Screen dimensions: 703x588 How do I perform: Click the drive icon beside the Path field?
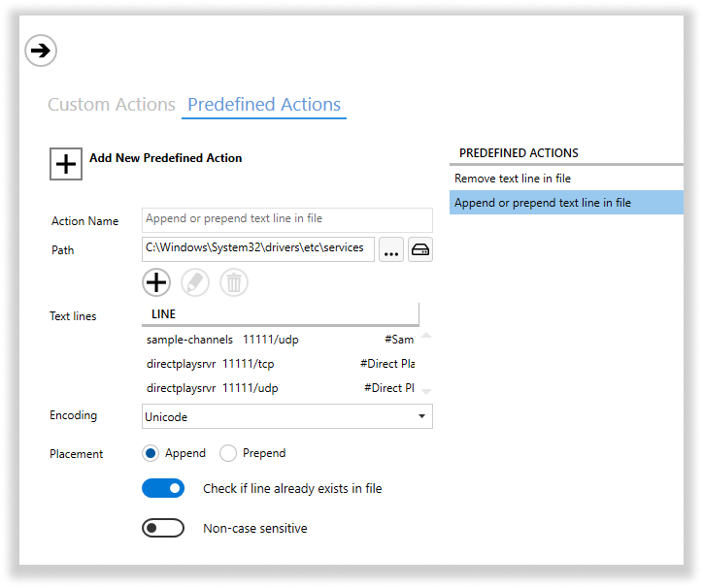tap(420, 249)
